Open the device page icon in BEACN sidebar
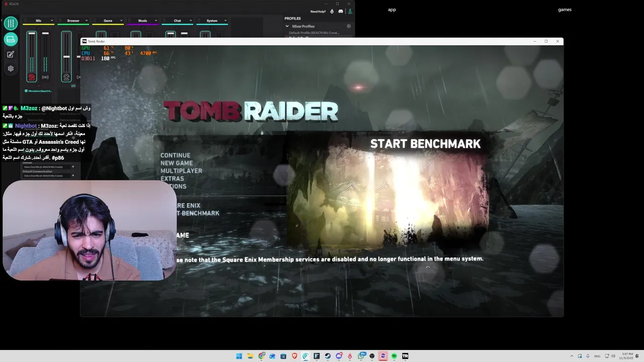The image size is (644, 362). click(x=11, y=39)
